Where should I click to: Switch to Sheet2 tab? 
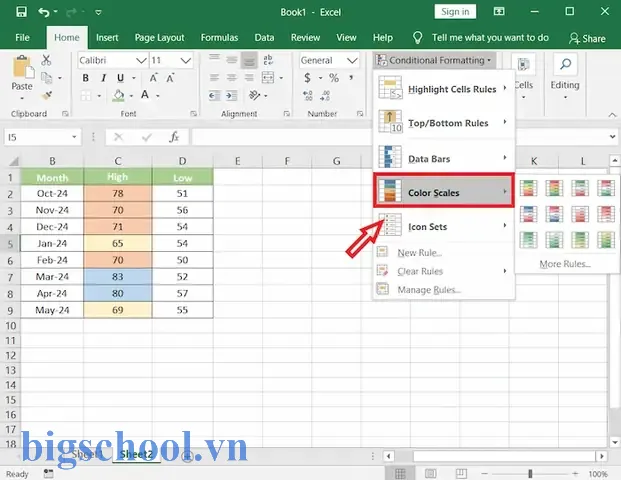coord(136,454)
